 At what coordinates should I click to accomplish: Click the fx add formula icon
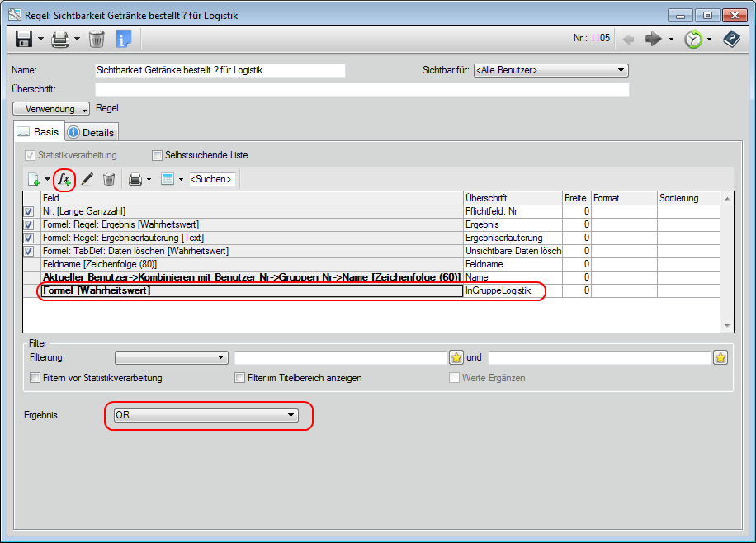tap(64, 179)
